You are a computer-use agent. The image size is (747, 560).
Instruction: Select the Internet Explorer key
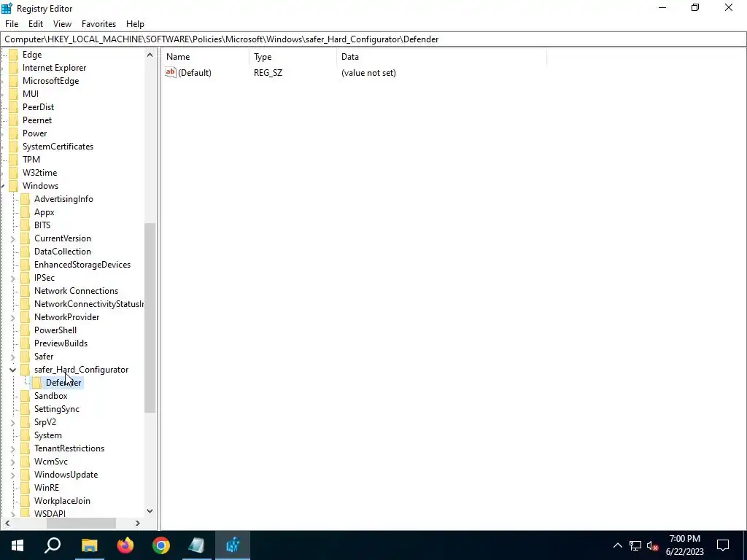[x=54, y=68]
